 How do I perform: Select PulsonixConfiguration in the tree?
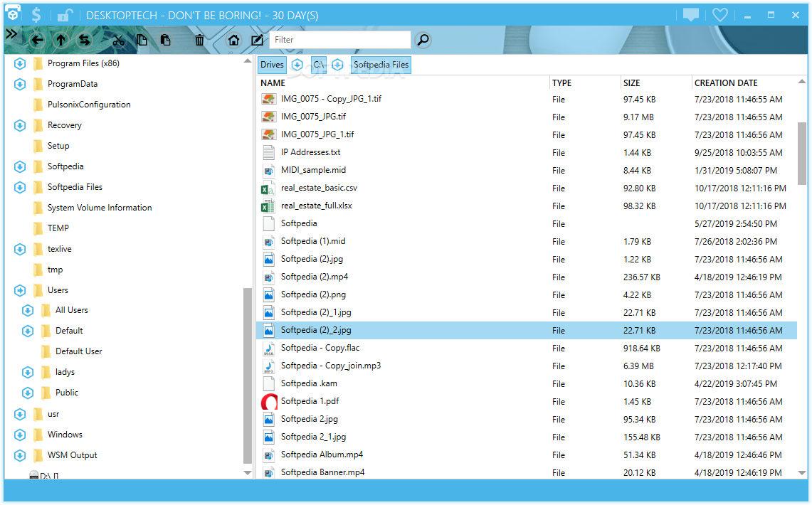point(89,105)
